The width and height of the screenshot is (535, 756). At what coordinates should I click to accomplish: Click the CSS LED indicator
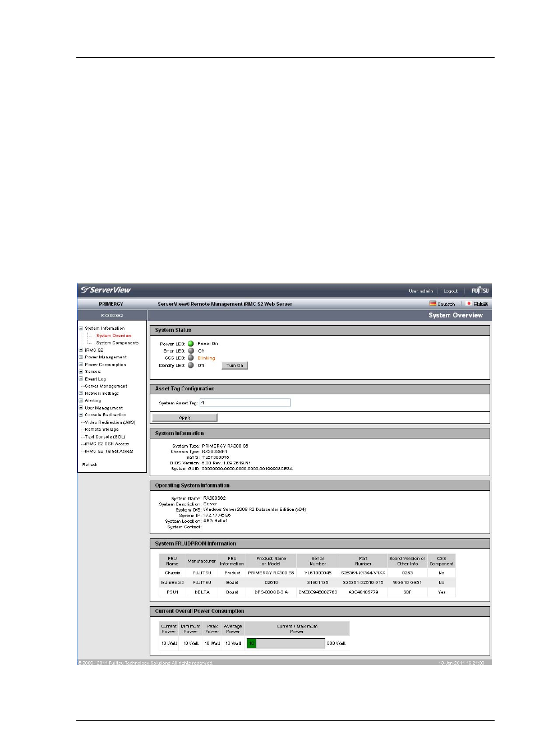[191, 358]
